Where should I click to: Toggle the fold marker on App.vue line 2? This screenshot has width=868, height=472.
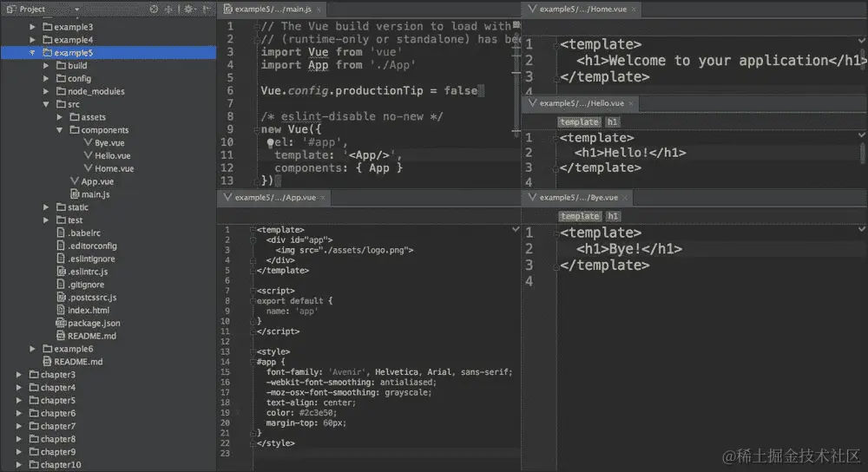coord(253,240)
